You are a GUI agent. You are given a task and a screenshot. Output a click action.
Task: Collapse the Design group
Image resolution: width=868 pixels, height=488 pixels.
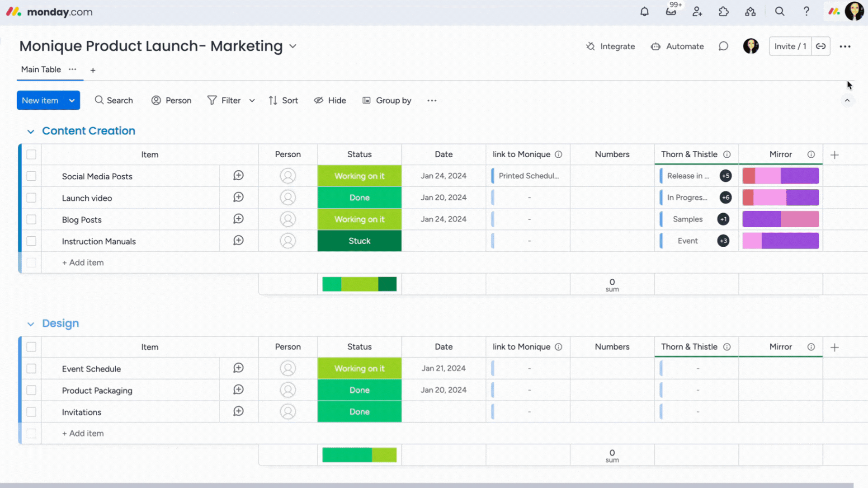[30, 324]
